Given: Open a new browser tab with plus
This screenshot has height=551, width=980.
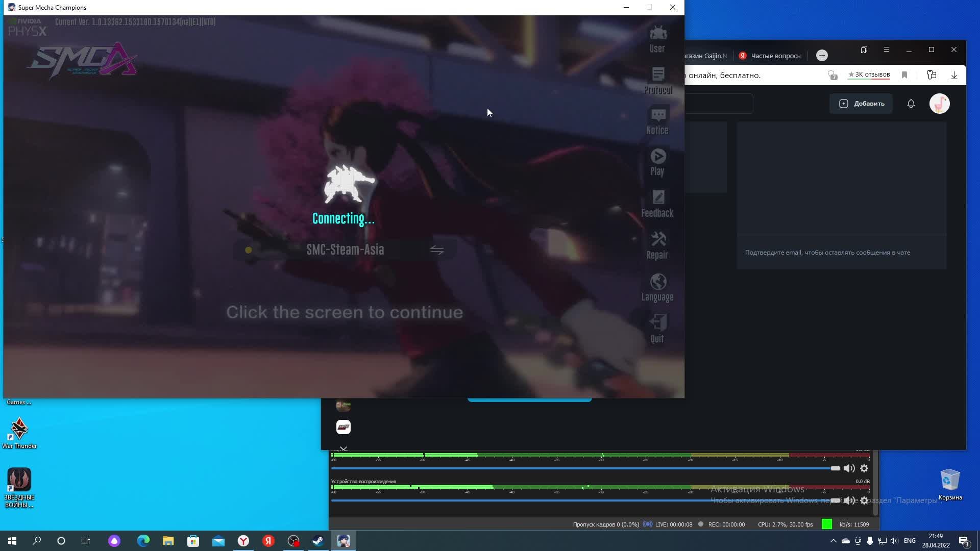Looking at the screenshot, I should tap(822, 56).
